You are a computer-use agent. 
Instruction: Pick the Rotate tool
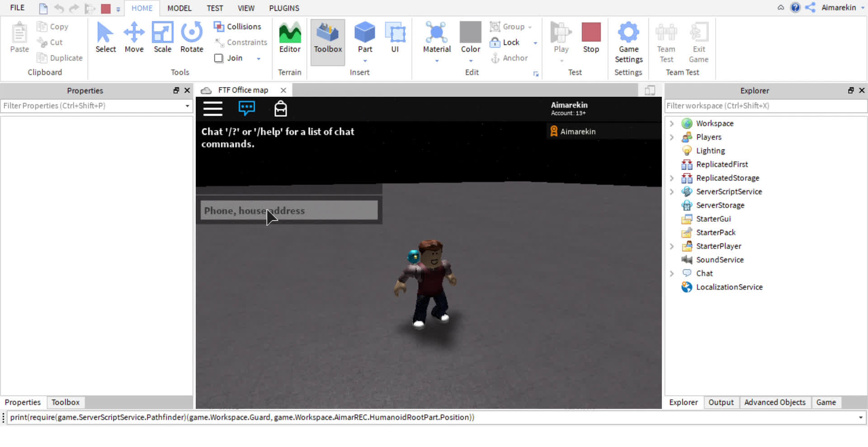point(192,38)
